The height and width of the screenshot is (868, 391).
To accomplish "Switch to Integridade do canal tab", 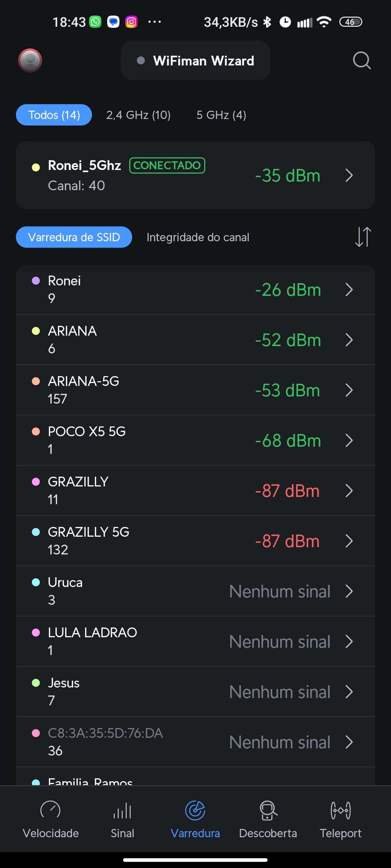I will [x=198, y=237].
